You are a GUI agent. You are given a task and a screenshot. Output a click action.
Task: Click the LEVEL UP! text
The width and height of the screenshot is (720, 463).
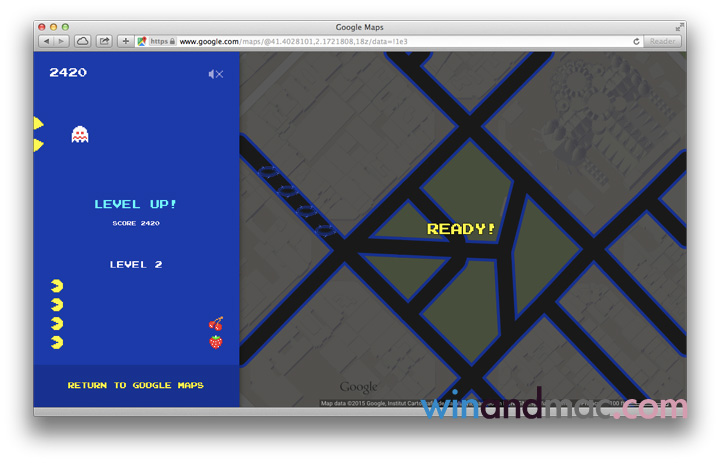tap(135, 204)
